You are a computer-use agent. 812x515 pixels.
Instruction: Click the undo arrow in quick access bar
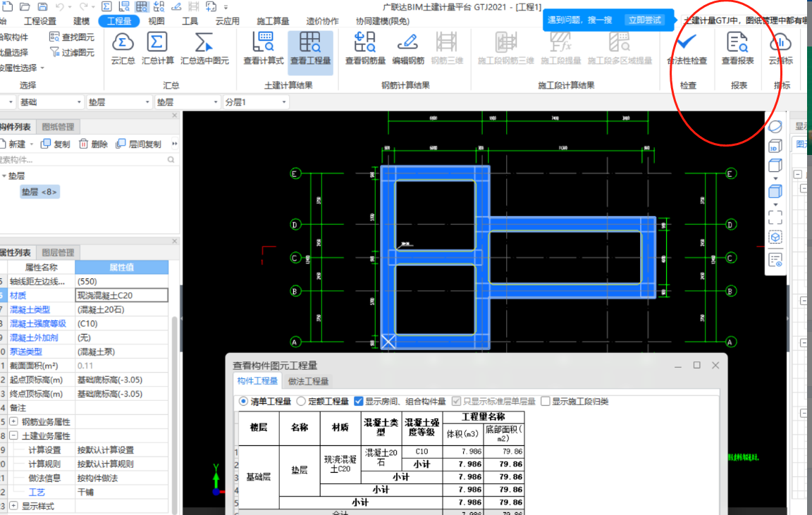tap(59, 7)
